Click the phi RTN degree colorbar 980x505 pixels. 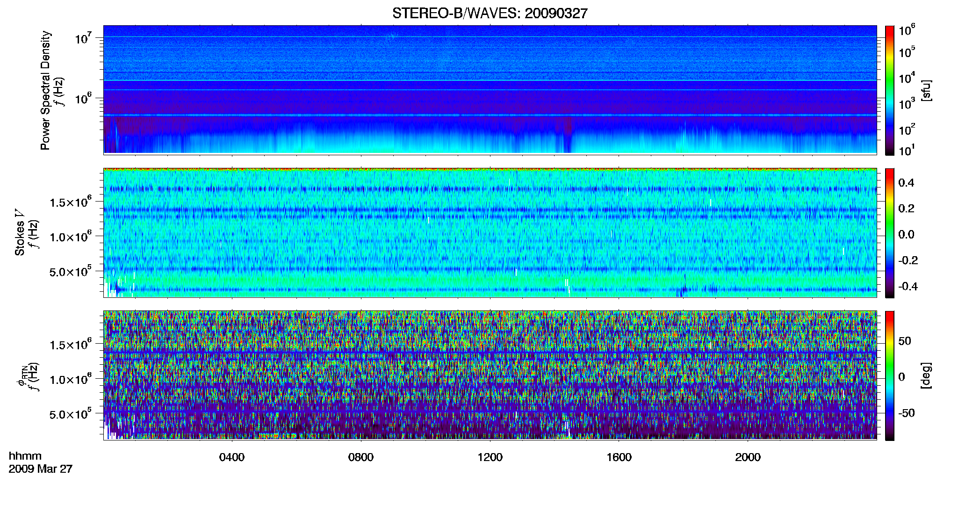(889, 375)
